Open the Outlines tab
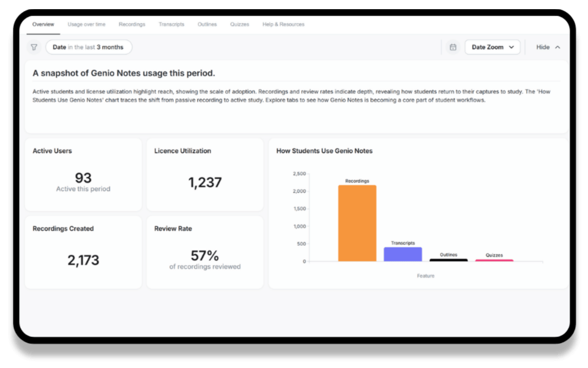The width and height of the screenshot is (588, 368). pyautogui.click(x=207, y=24)
